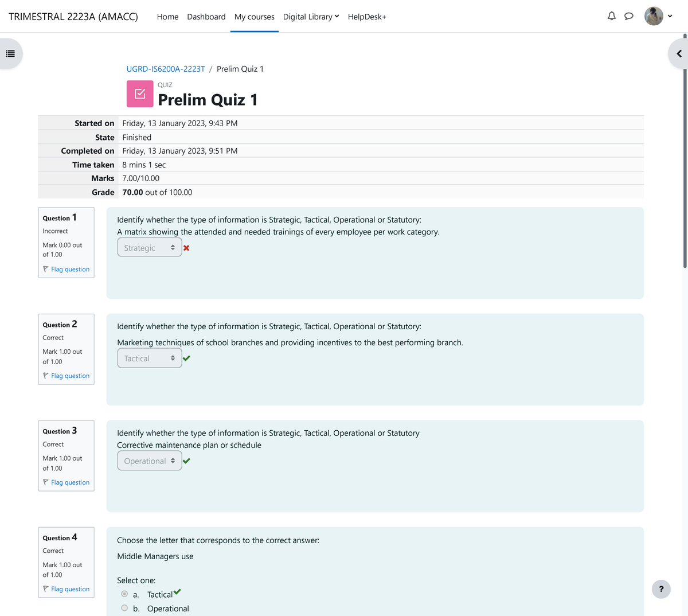688x616 pixels.
Task: Expand the right block drawer arrow
Action: pyautogui.click(x=679, y=54)
